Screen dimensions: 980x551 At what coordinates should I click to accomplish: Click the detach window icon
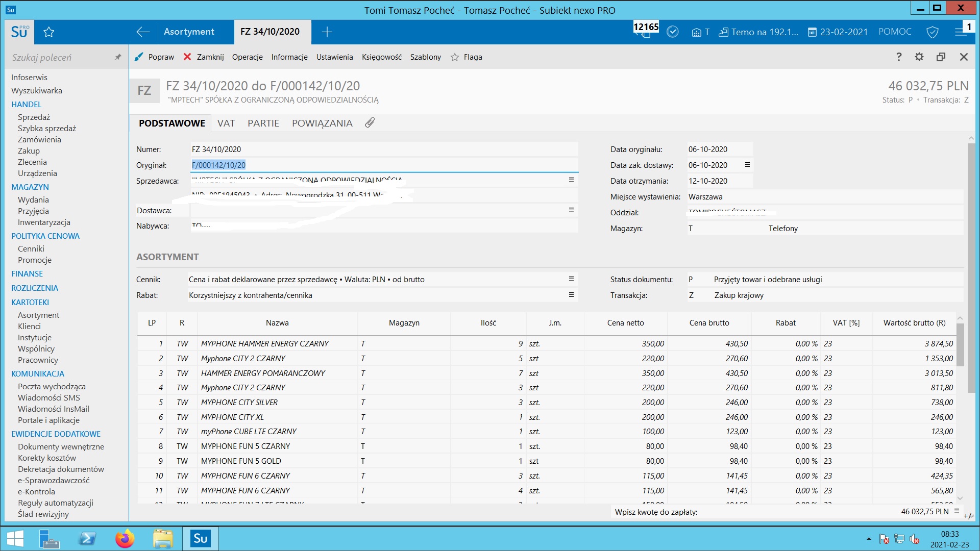941,57
